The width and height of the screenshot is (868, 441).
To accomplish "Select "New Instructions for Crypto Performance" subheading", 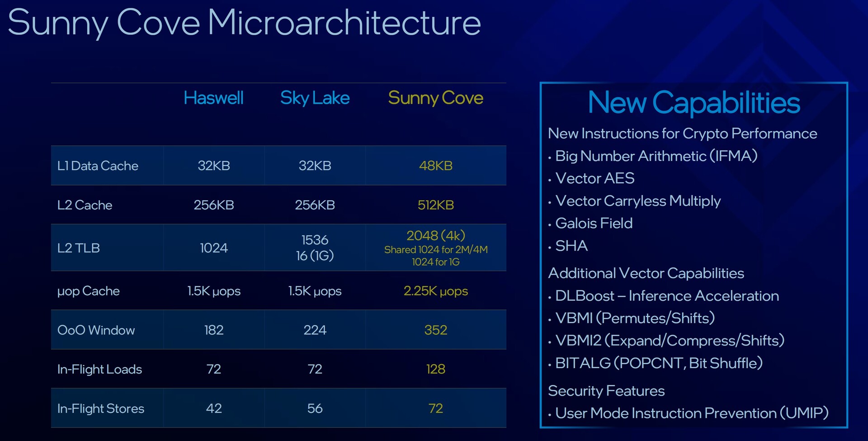I will [x=683, y=134].
